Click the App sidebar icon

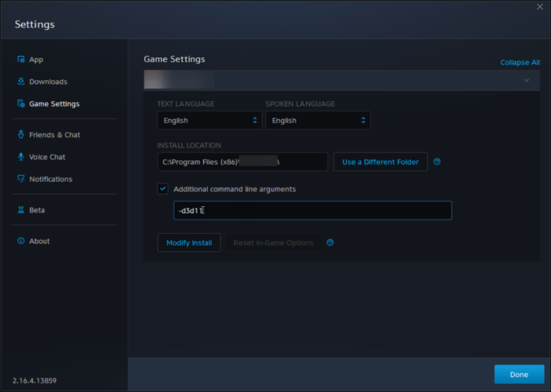[x=21, y=59]
